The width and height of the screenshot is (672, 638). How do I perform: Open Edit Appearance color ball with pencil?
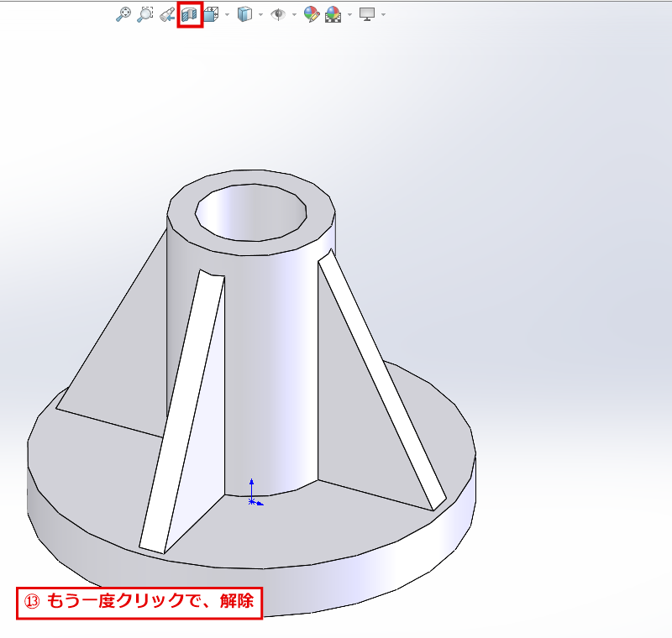[x=312, y=14]
